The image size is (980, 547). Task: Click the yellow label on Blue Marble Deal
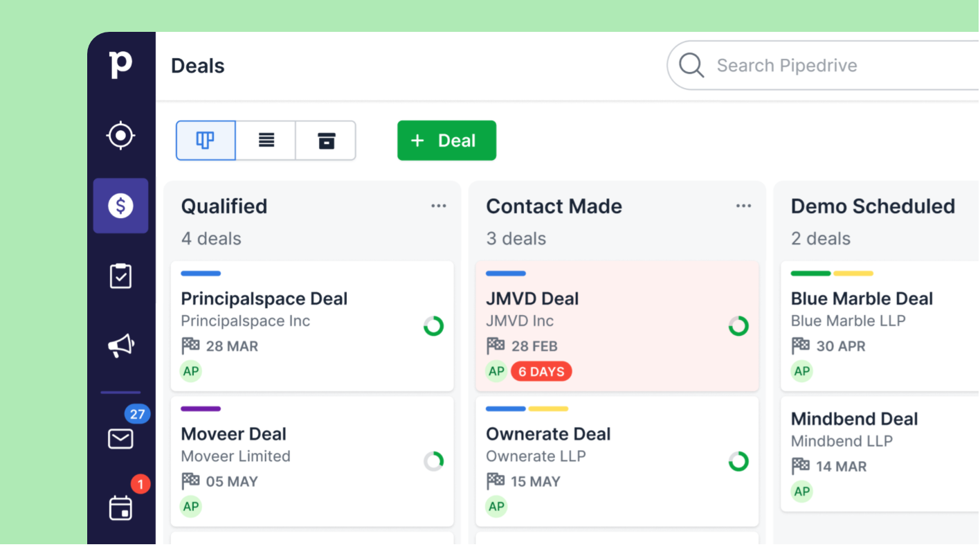coord(853,273)
